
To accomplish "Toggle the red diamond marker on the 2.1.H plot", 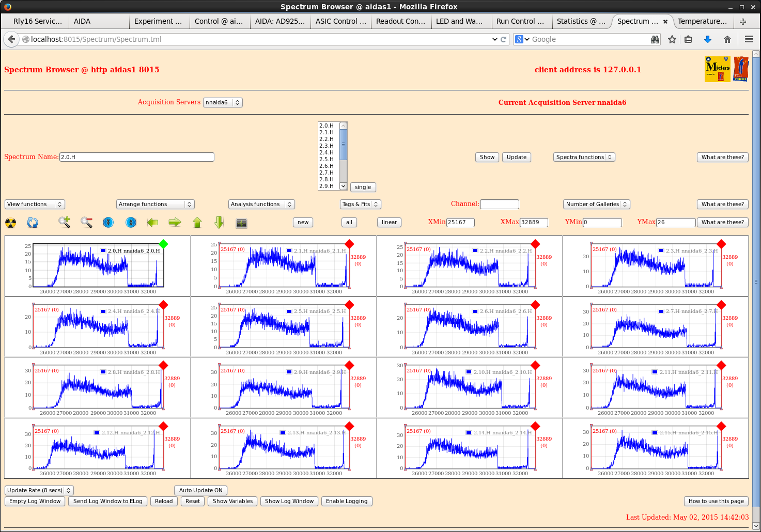I will [349, 244].
